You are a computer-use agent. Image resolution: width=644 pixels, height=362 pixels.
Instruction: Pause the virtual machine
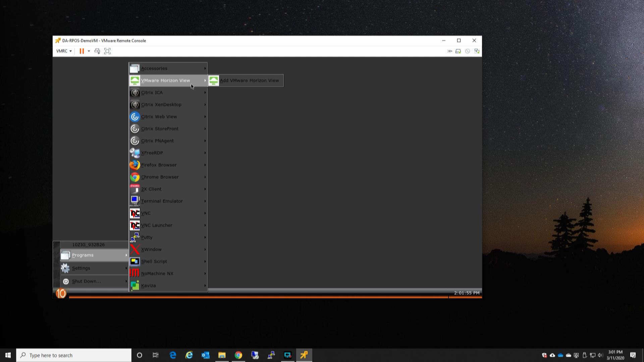click(82, 51)
